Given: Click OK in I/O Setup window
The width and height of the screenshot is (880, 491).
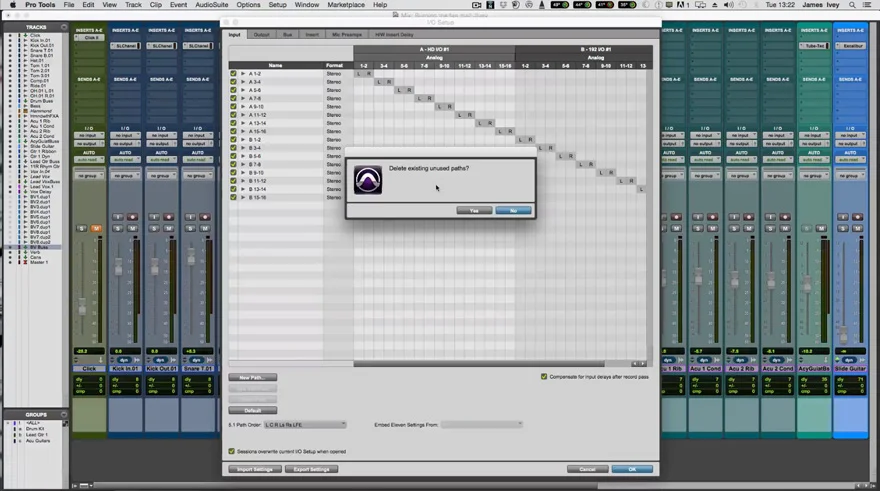Looking at the screenshot, I should 632,469.
